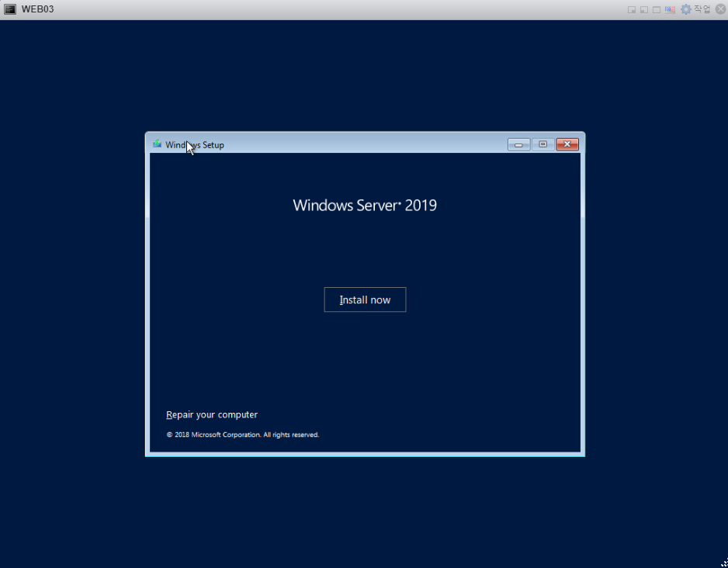The height and width of the screenshot is (568, 728).
Task: Close the WEB03 console window
Action: click(720, 9)
